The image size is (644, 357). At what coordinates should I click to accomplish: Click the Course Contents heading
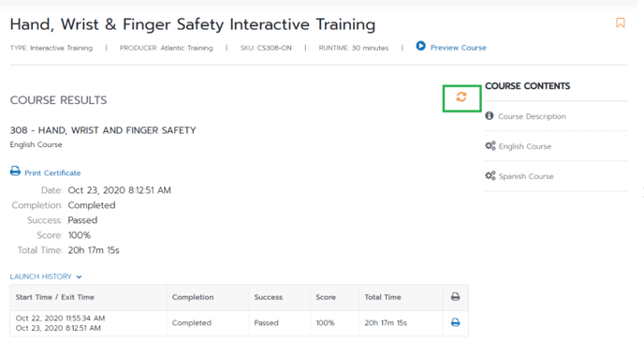[x=527, y=86]
